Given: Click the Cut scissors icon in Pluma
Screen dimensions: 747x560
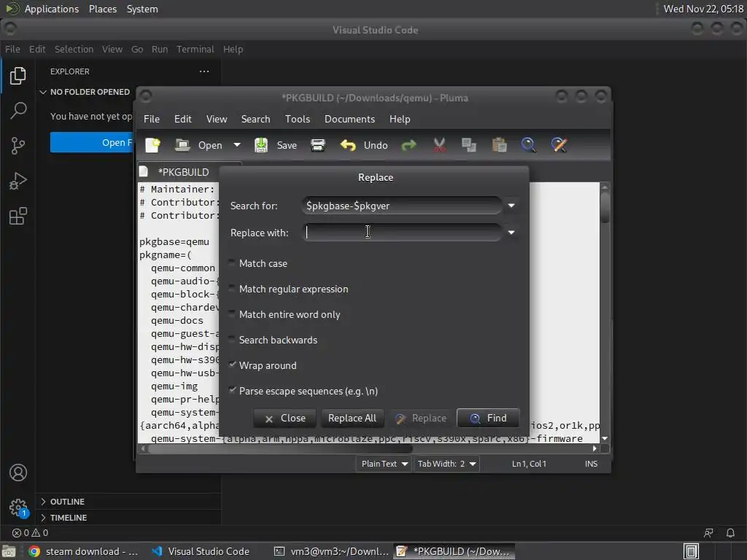Looking at the screenshot, I should [439, 145].
